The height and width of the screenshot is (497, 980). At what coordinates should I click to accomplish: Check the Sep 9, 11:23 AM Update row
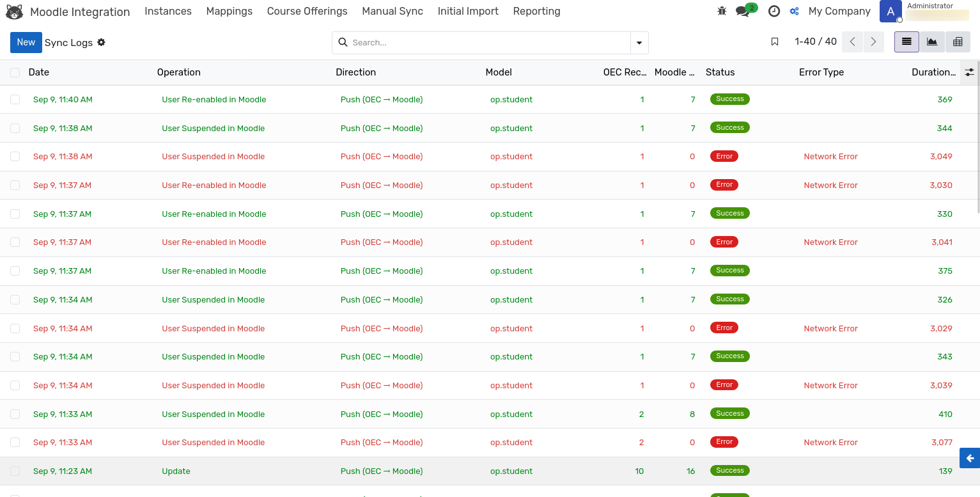click(15, 471)
